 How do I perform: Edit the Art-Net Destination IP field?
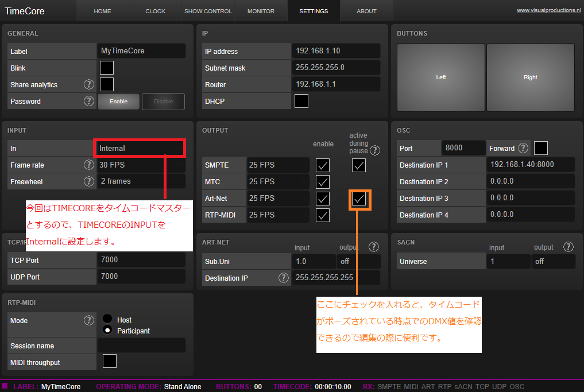point(336,278)
